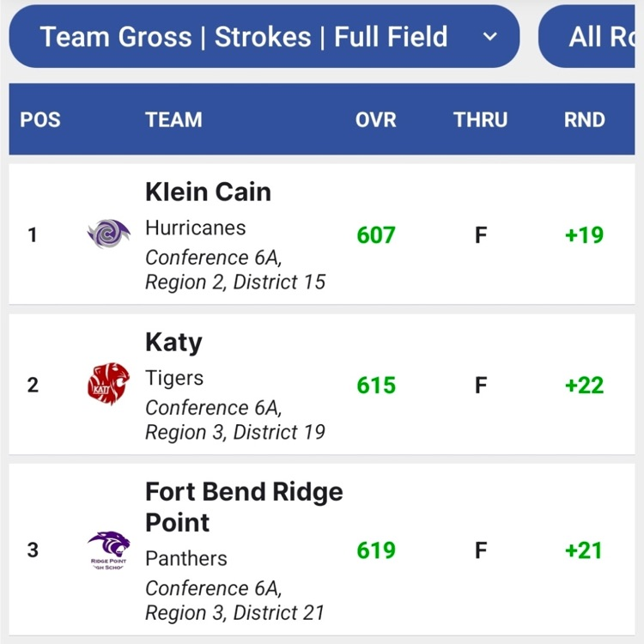Sort by the OVR column header
The height and width of the screenshot is (644, 644).
click(x=376, y=119)
